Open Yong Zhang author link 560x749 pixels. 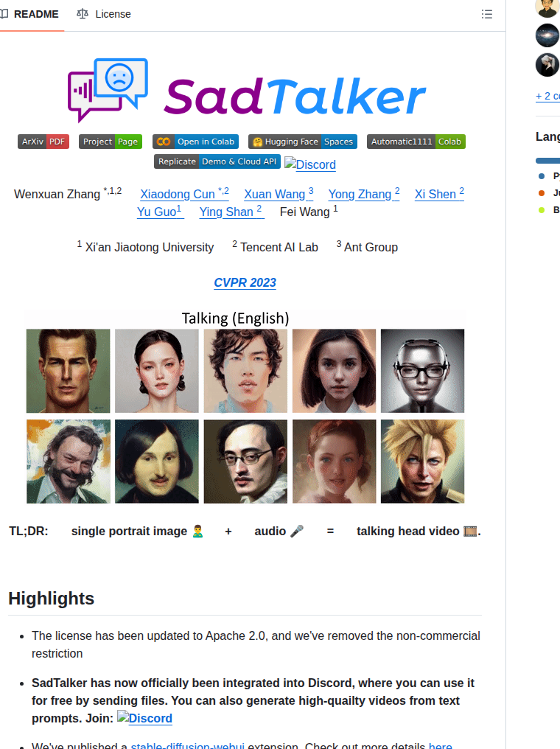coord(364,194)
